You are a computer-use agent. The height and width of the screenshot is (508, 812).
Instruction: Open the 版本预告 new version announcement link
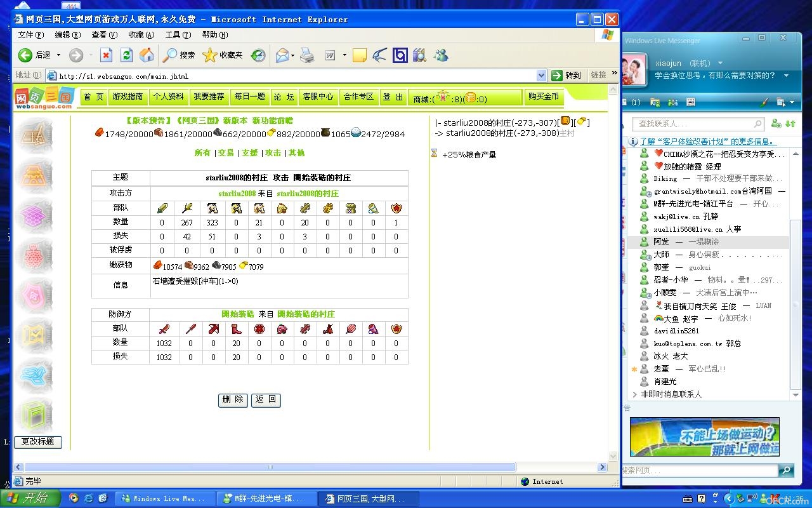pyautogui.click(x=209, y=121)
